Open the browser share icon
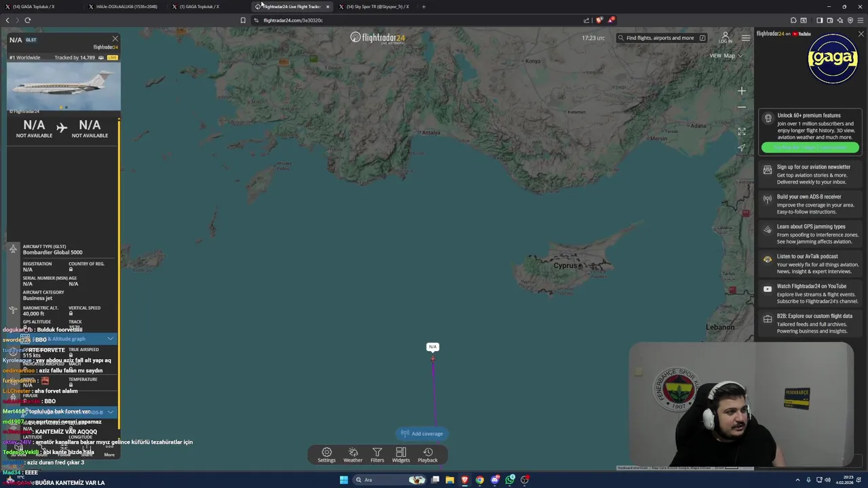The image size is (868, 488). 587,20
